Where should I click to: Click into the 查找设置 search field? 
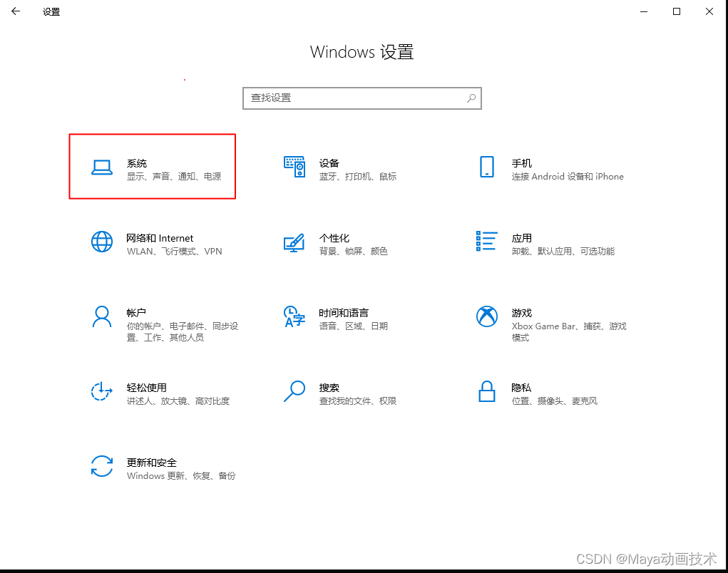pyautogui.click(x=362, y=98)
